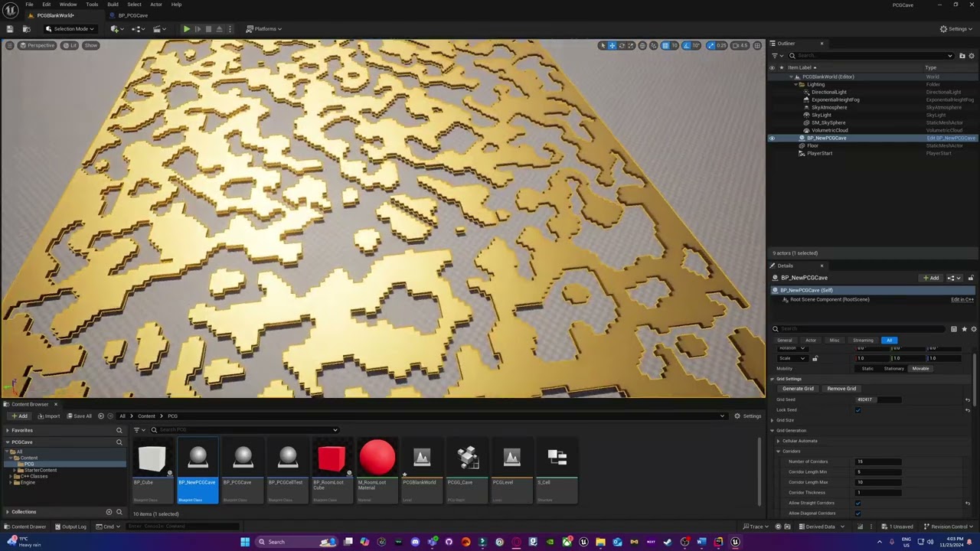
Task: Show only favorites using Details star icon
Action: point(964,329)
